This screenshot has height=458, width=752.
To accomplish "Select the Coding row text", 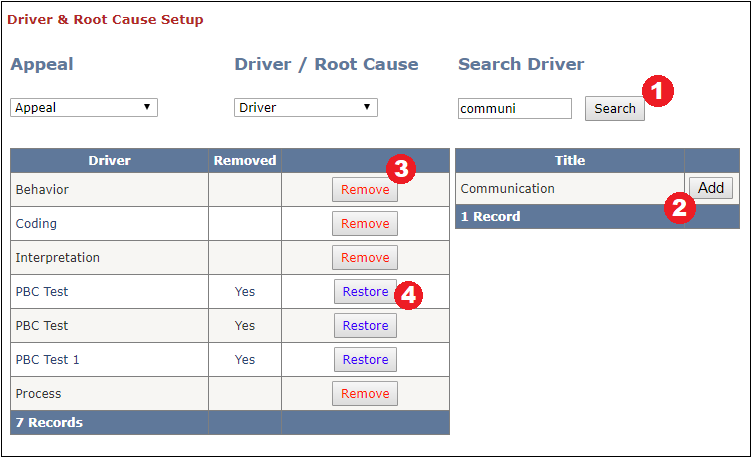I will click(36, 223).
